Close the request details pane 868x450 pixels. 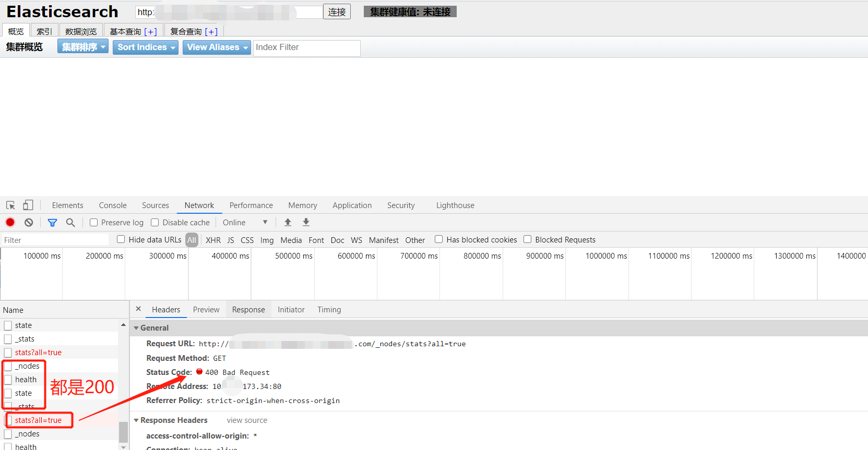click(138, 309)
